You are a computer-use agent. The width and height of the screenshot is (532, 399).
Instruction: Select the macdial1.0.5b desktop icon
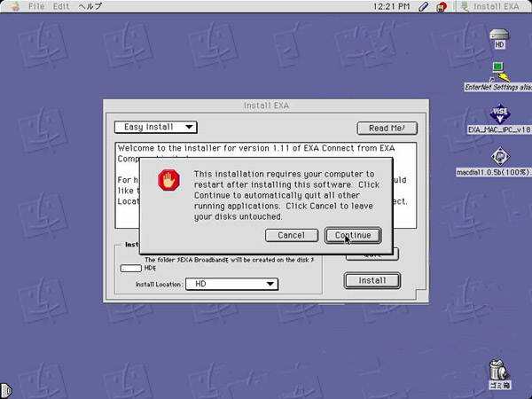click(499, 157)
